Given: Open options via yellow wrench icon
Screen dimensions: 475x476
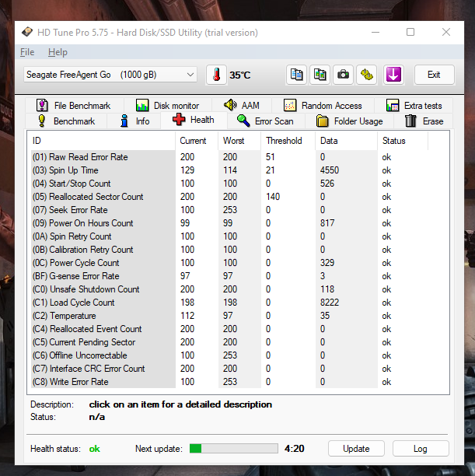Looking at the screenshot, I should click(367, 75).
